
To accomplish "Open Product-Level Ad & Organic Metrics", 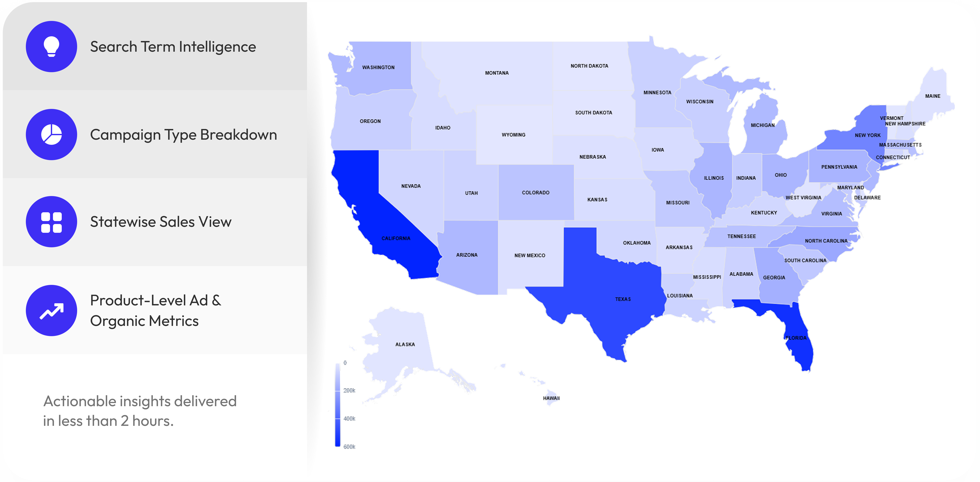I will tap(155, 311).
